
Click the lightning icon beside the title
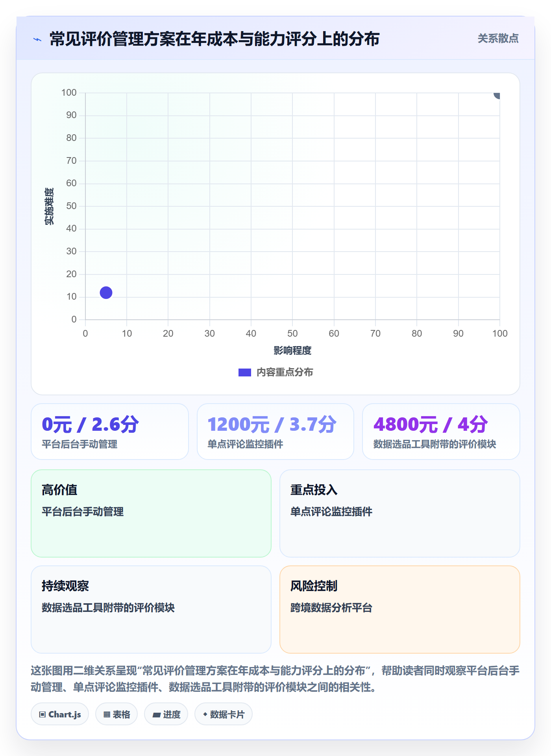(x=37, y=39)
